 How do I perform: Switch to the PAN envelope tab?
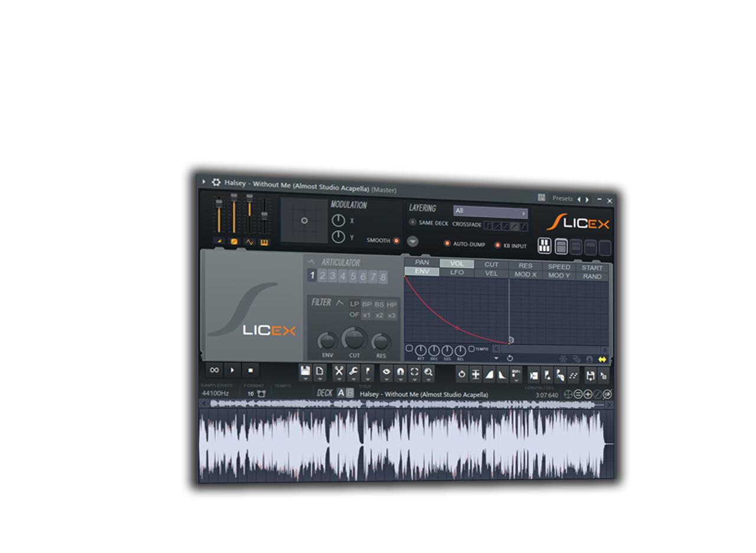[x=422, y=262]
